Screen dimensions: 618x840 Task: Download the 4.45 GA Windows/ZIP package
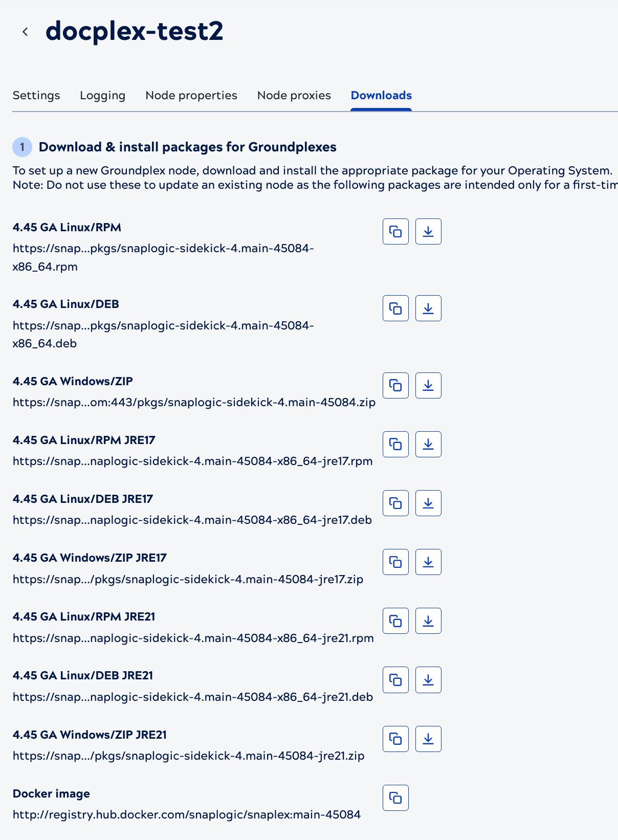tap(428, 385)
